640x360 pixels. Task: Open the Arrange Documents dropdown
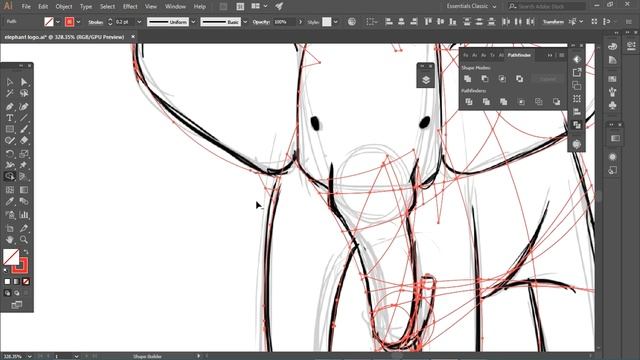[x=260, y=6]
